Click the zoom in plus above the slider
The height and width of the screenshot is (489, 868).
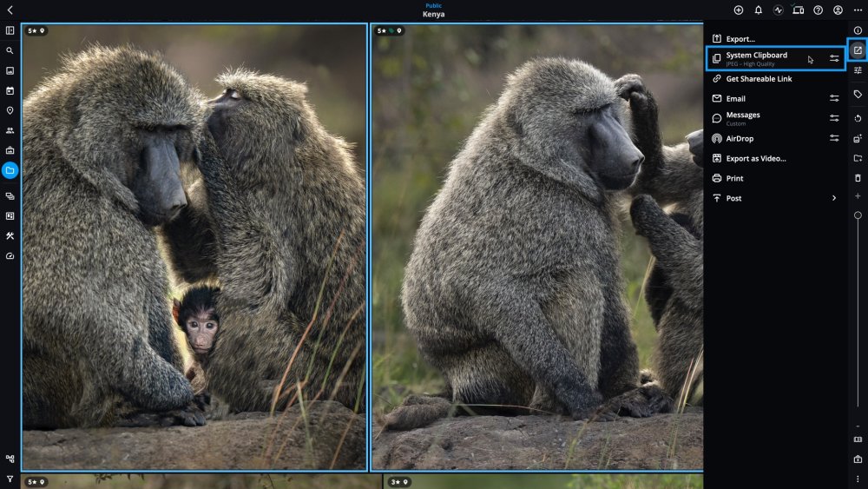click(x=858, y=196)
